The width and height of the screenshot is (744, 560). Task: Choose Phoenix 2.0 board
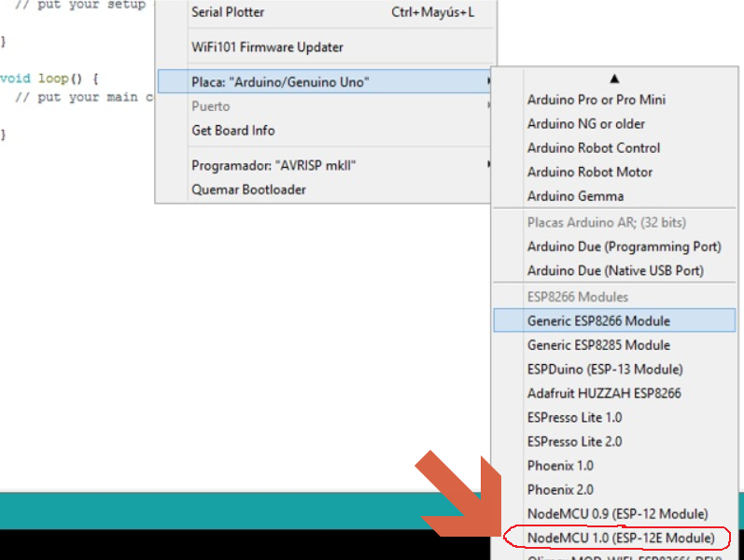point(614,490)
